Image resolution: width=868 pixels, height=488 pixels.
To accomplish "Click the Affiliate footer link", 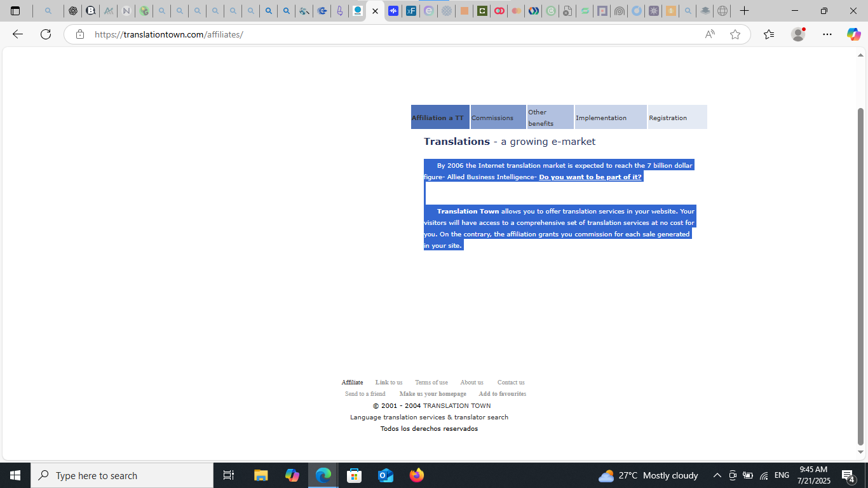I will click(x=352, y=383).
